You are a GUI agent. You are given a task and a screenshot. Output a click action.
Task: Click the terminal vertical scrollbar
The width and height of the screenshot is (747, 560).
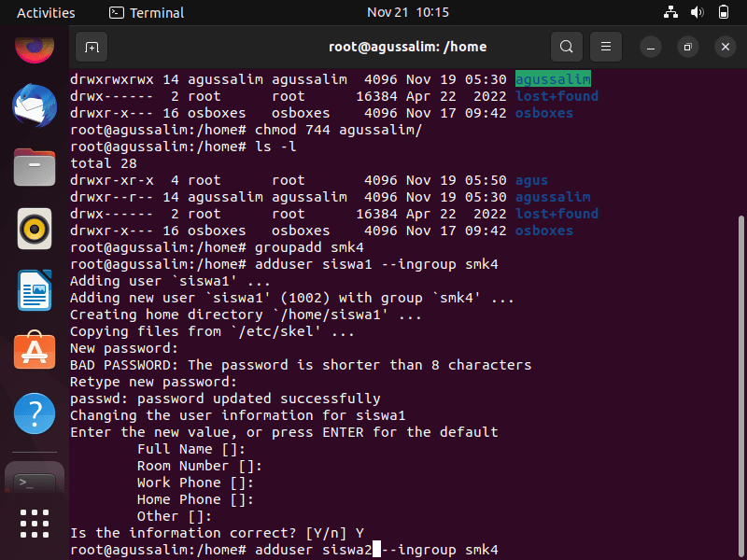[741, 386]
